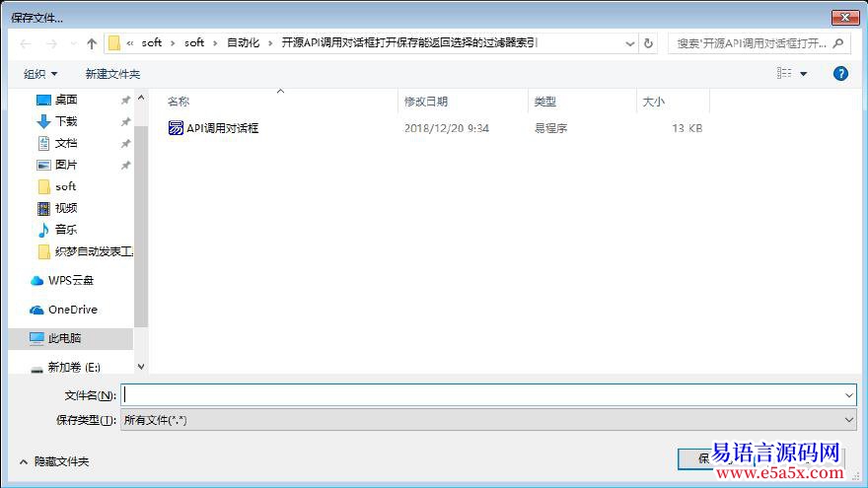Click pin icon next to 桌面
Screen dimensions: 868x488
point(125,101)
